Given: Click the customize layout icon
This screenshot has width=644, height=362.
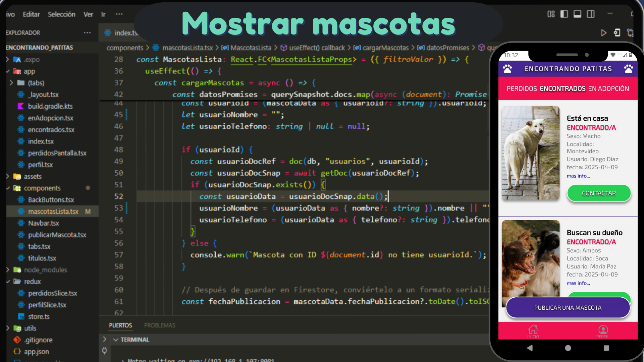Looking at the screenshot, I should [551, 14].
